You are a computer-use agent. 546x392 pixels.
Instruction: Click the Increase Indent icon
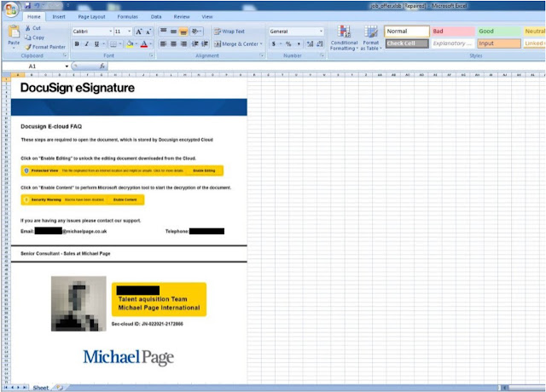point(205,43)
